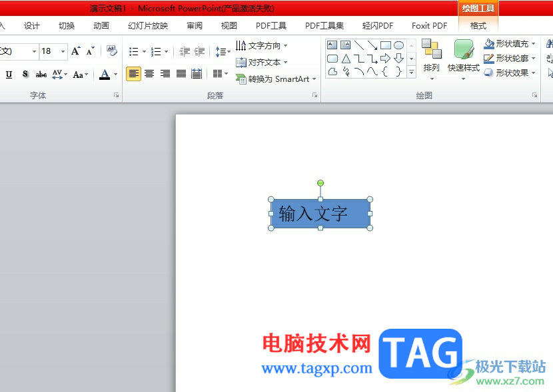Open 形状效果 shape effects menu
The image size is (553, 392).
pos(510,73)
